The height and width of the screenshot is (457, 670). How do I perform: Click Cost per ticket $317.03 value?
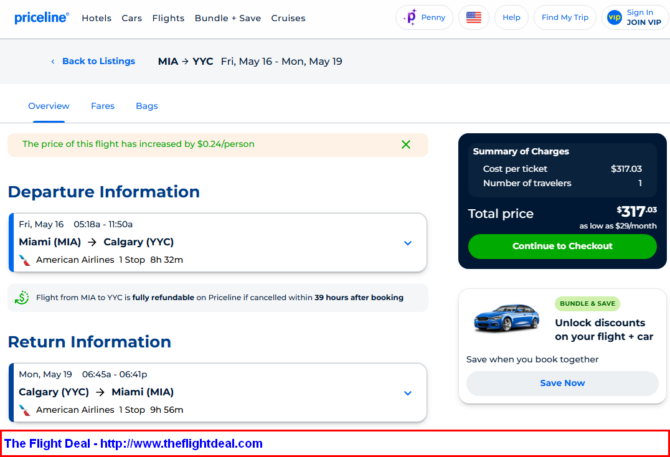tap(626, 169)
